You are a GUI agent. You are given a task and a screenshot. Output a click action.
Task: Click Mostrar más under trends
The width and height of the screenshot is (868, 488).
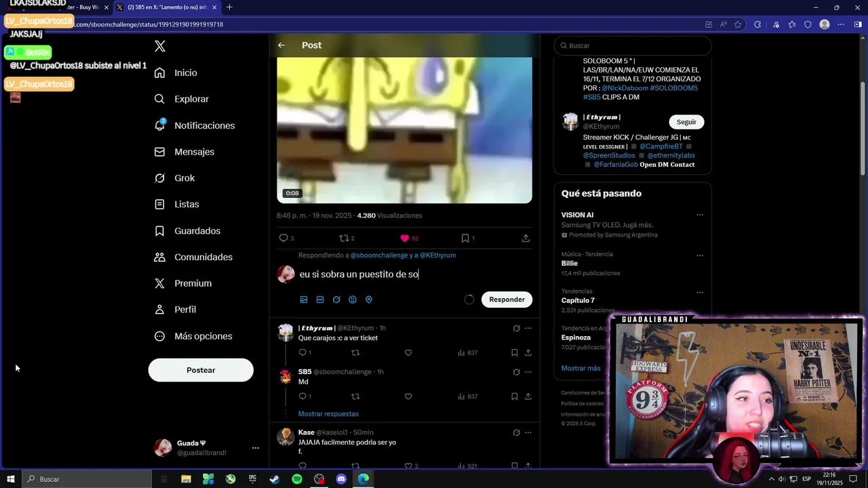coord(580,368)
